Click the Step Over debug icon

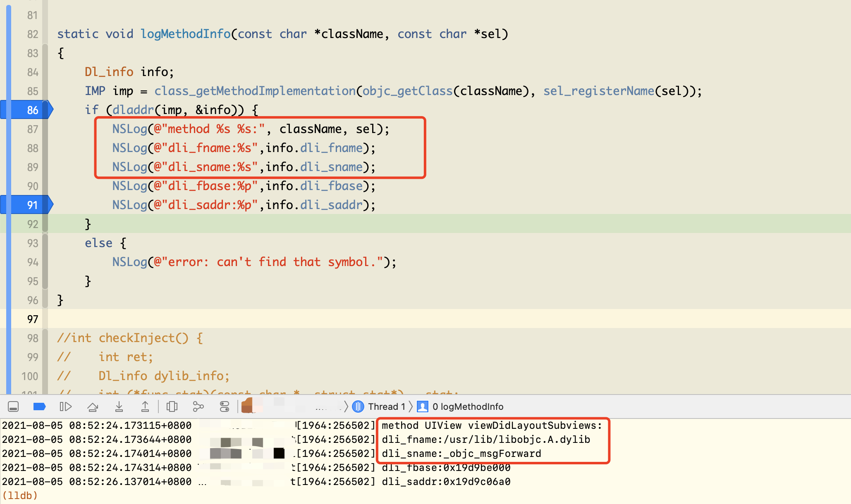tap(93, 407)
